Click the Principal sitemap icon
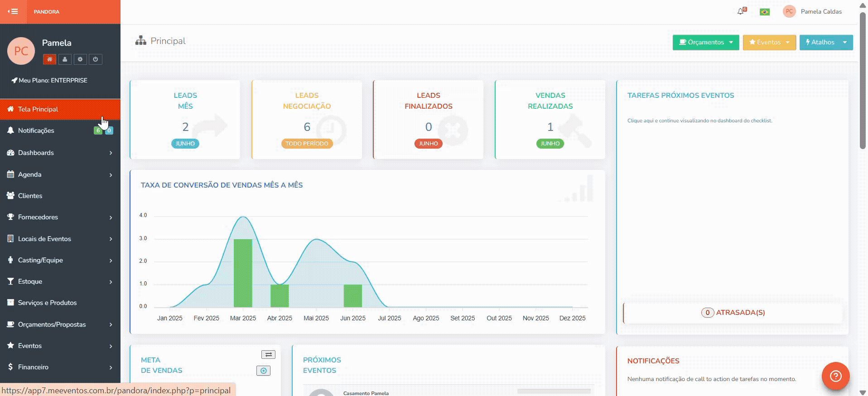This screenshot has width=868, height=396. pos(141,41)
